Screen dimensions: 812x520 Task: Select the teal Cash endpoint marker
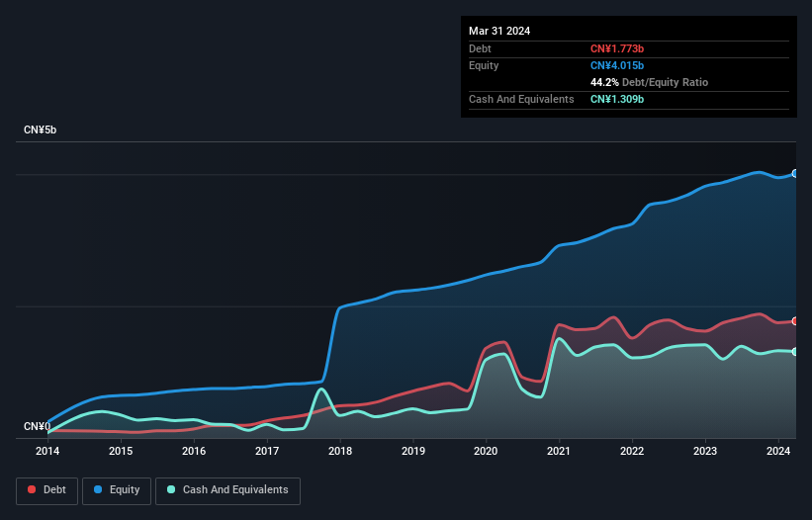click(x=795, y=352)
